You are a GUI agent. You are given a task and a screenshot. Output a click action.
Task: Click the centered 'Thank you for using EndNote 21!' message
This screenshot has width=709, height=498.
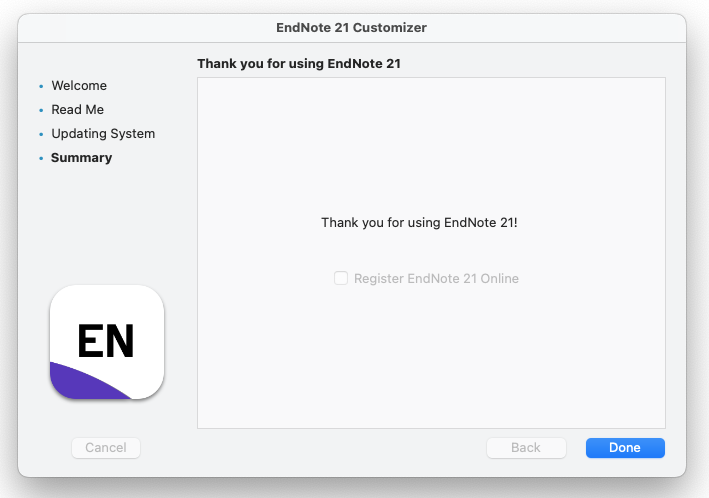tap(419, 223)
